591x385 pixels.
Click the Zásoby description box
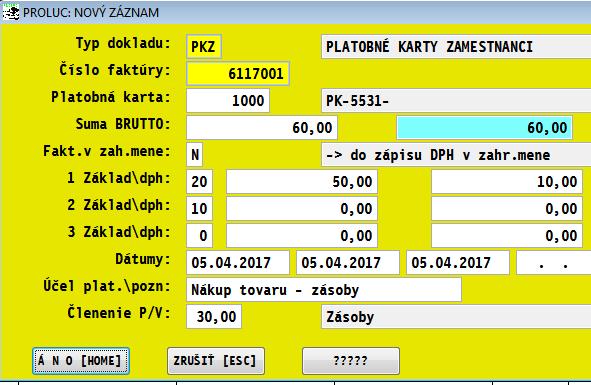coord(456,316)
